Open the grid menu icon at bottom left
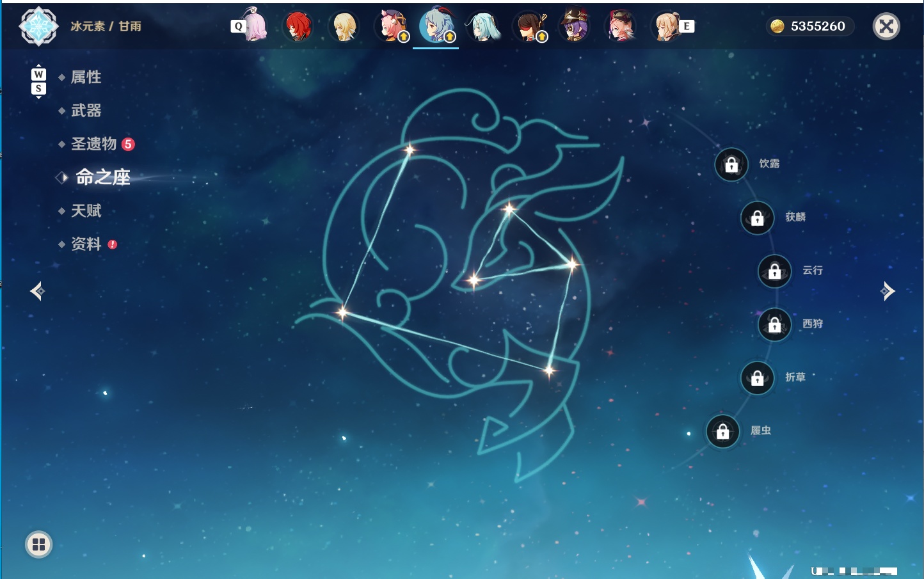 [38, 544]
